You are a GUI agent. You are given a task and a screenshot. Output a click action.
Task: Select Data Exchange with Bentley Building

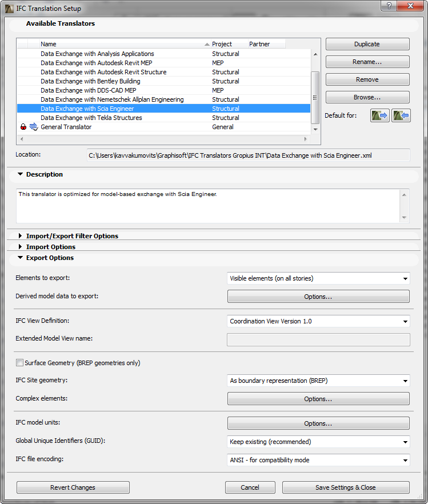(163, 81)
